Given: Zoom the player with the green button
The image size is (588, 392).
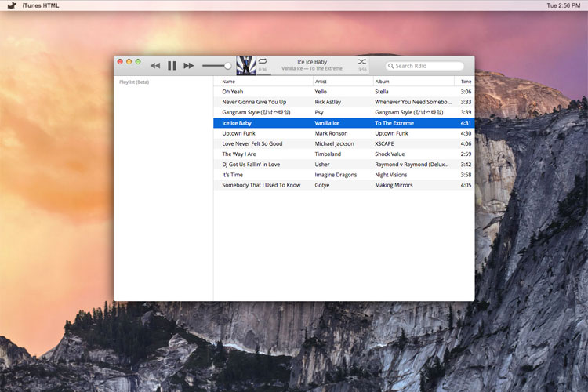Looking at the screenshot, I should 138,61.
